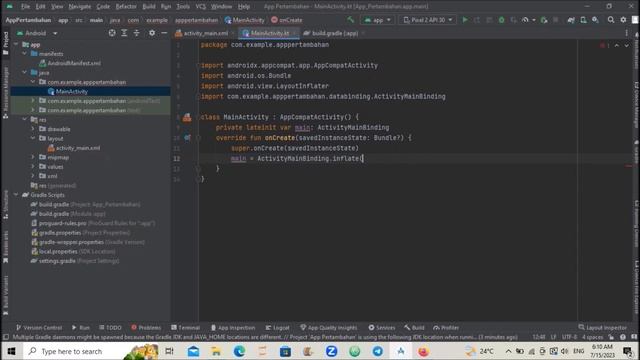Open Device Manager toolbar icon
The height and width of the screenshot is (360, 640).
(x=583, y=20)
